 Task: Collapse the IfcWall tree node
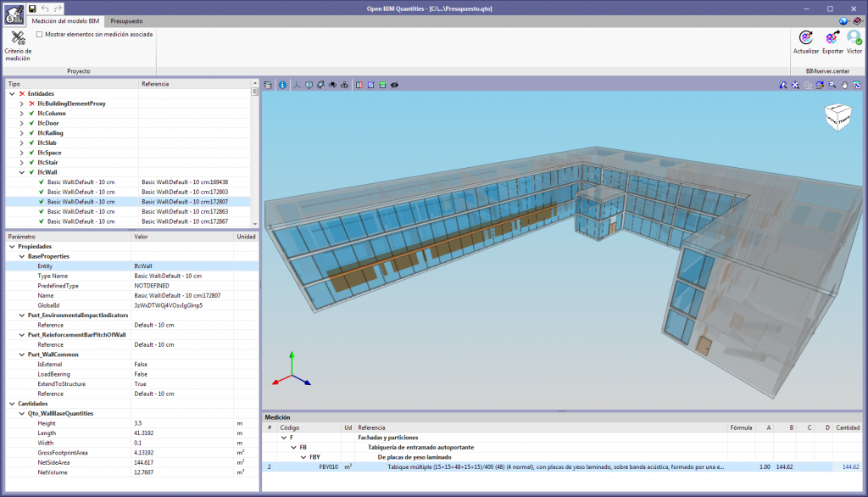[21, 172]
